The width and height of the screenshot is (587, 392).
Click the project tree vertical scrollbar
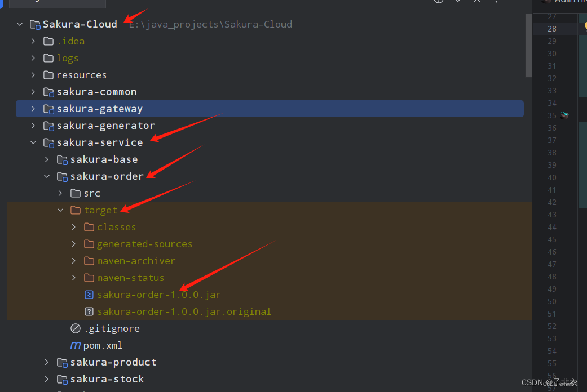click(x=528, y=46)
